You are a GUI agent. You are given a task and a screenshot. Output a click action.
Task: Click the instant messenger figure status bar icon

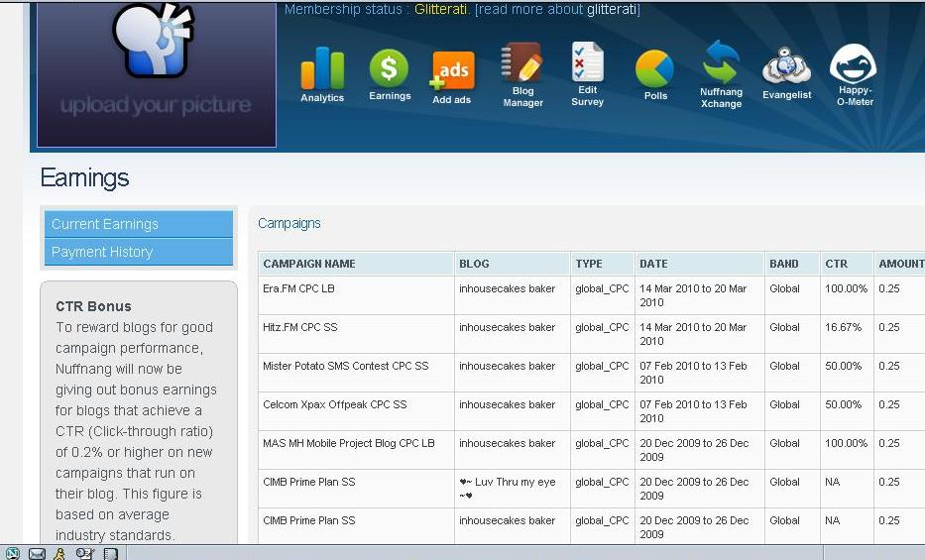coord(59,553)
